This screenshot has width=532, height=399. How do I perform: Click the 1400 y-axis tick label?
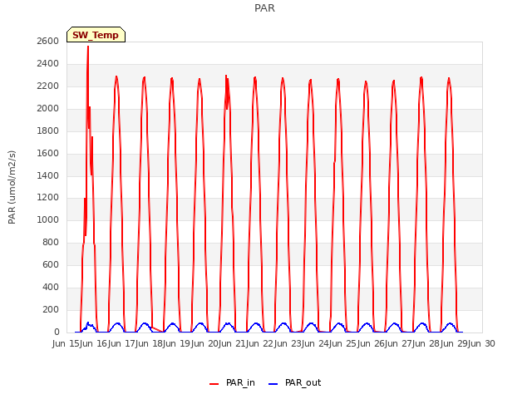pos(48,175)
